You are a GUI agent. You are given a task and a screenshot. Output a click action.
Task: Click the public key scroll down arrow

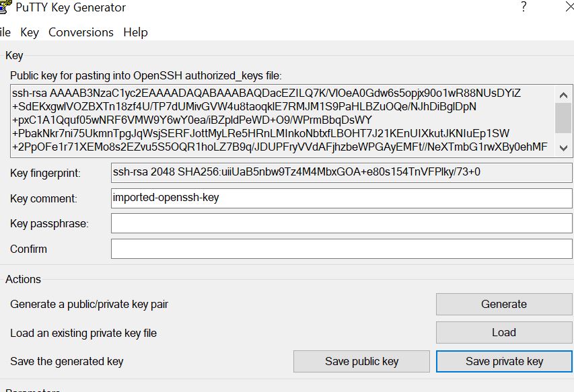pos(563,148)
